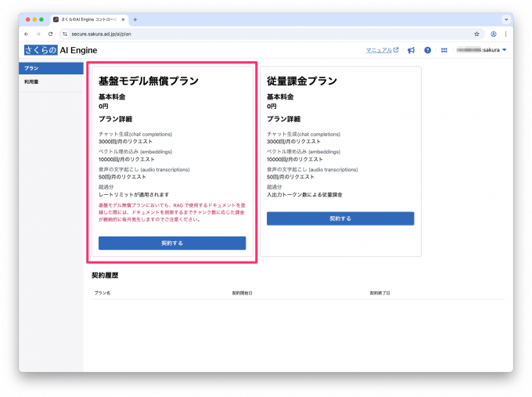532x397 pixels.
Task: Click the 契約開始日 column header
Action: (x=242, y=293)
